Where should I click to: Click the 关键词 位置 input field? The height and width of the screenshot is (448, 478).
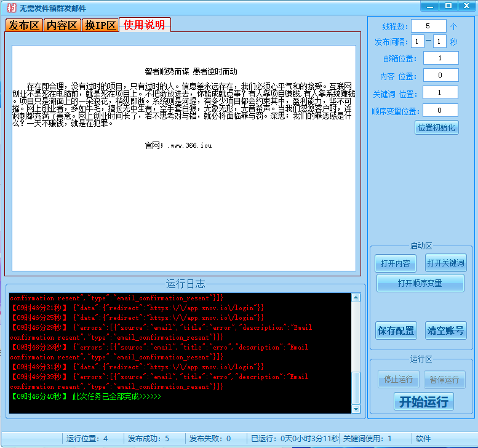click(x=440, y=93)
